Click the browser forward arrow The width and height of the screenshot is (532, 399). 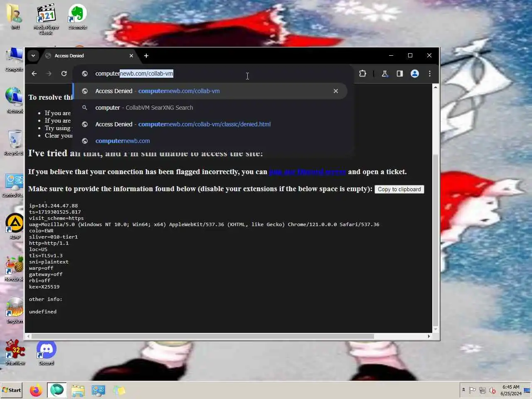tap(49, 74)
